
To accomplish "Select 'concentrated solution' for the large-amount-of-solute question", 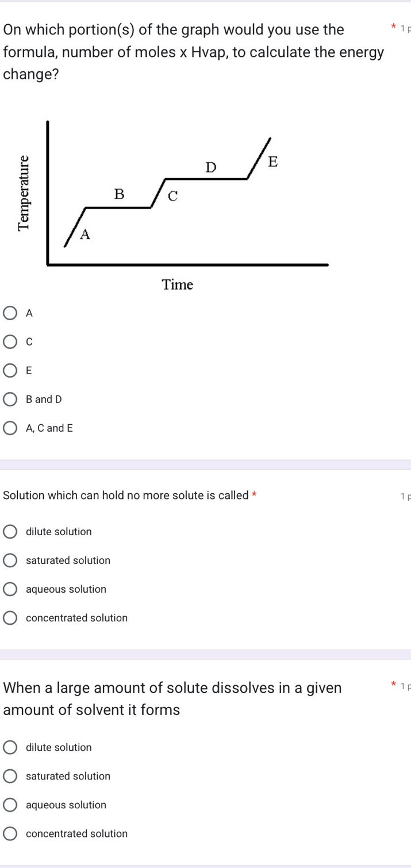I will (x=10, y=834).
